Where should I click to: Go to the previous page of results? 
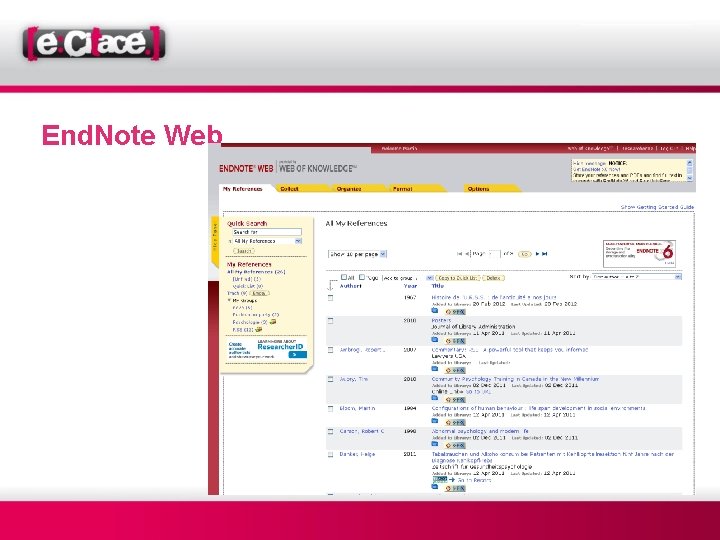tap(466, 253)
